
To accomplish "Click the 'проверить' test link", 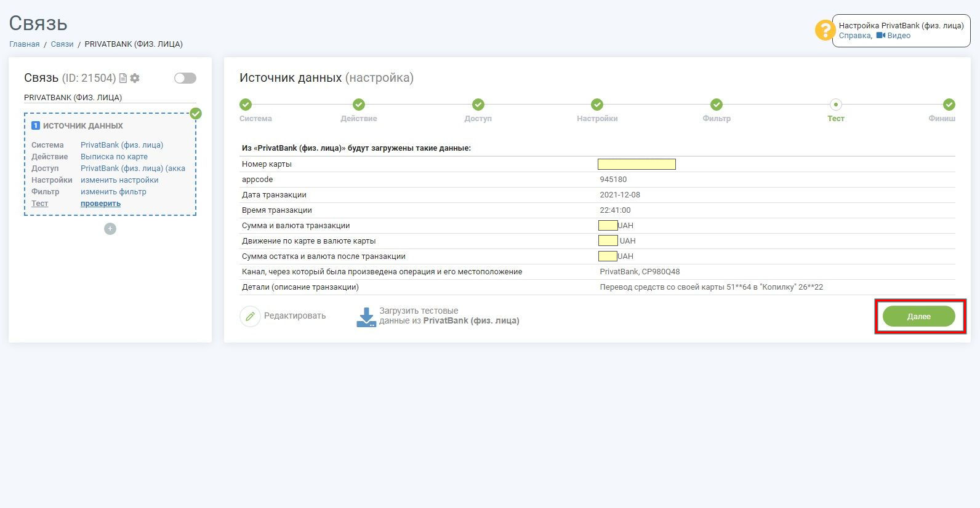I will coord(100,204).
